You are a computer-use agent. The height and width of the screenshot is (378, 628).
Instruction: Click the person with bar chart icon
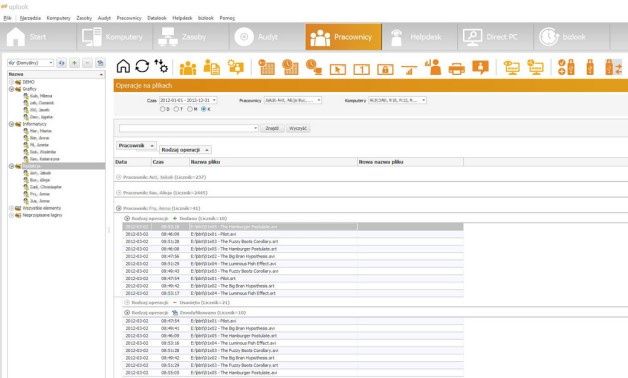click(x=433, y=67)
